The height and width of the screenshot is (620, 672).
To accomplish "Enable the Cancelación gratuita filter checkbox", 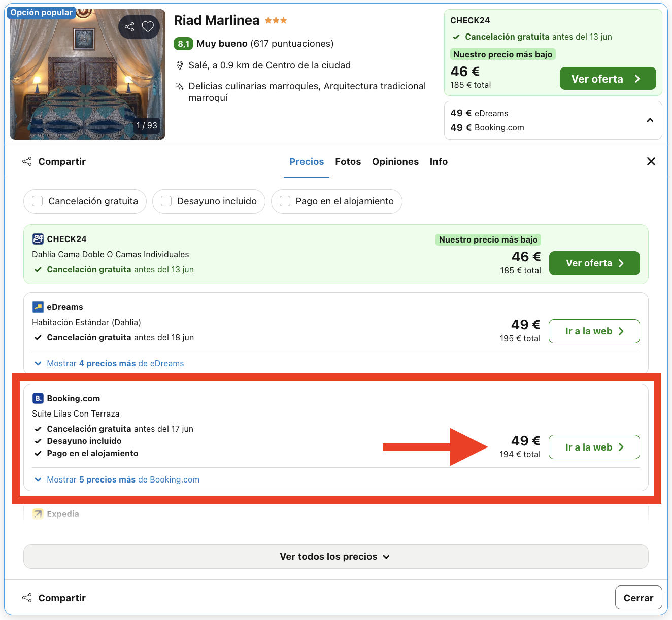I will [x=38, y=201].
